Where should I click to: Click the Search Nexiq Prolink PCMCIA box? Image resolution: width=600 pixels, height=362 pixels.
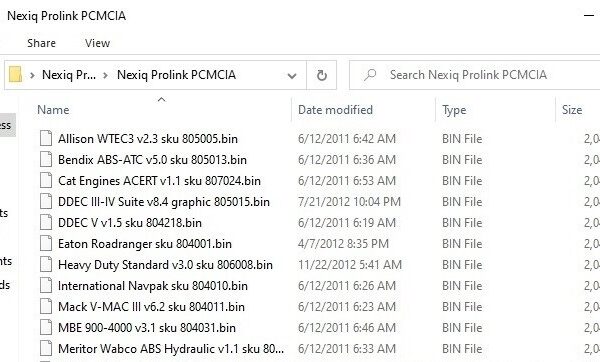point(474,75)
